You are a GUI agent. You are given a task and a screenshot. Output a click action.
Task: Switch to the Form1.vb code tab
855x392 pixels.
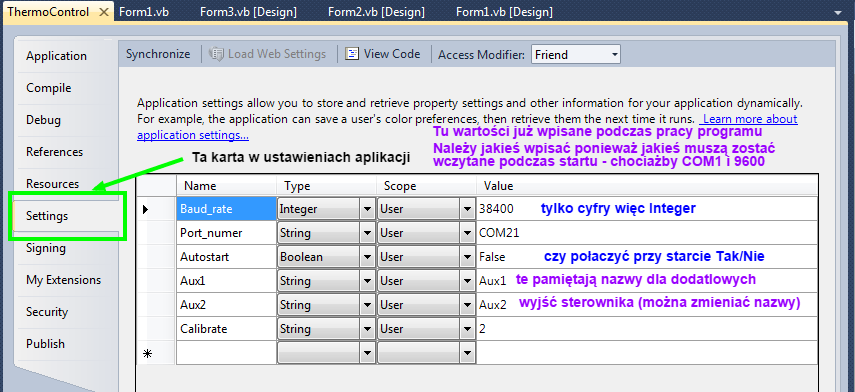(144, 12)
